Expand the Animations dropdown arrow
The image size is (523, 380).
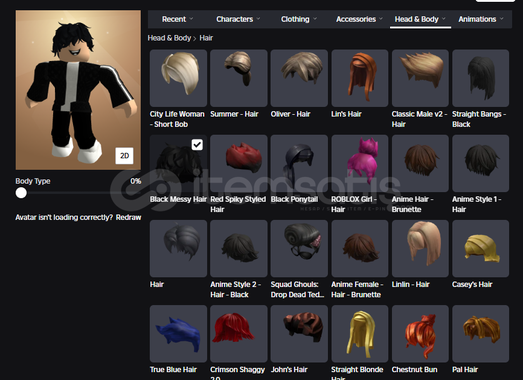tap(502, 19)
